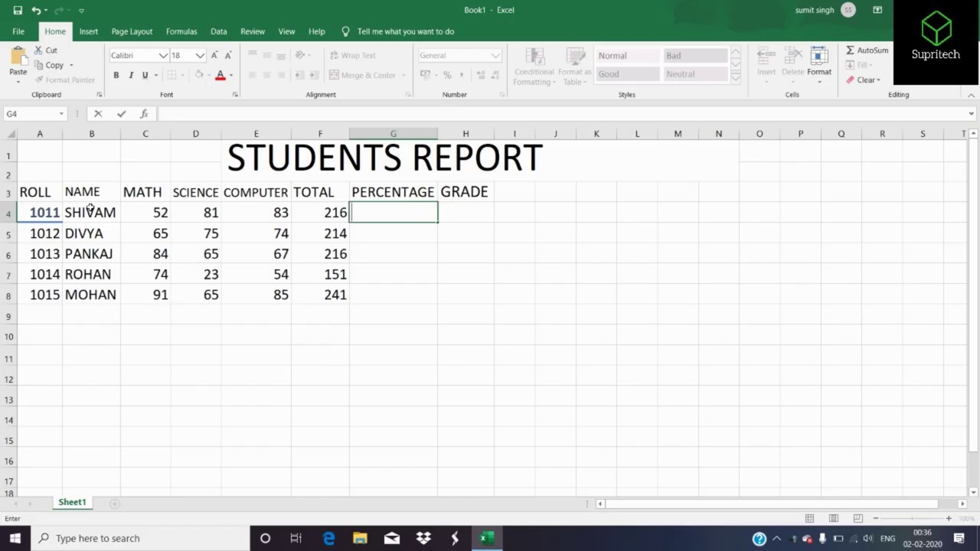The image size is (980, 551).
Task: Switch to the Page Layout tab
Action: click(x=132, y=31)
